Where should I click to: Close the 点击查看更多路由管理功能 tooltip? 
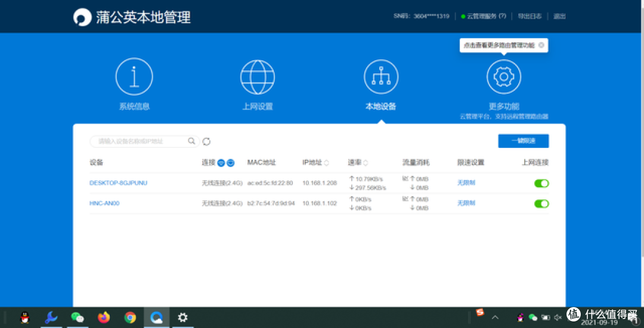[x=541, y=45]
